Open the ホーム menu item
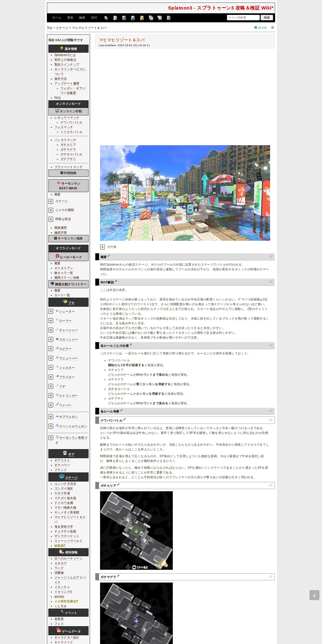322x644 pixels. [57, 18]
